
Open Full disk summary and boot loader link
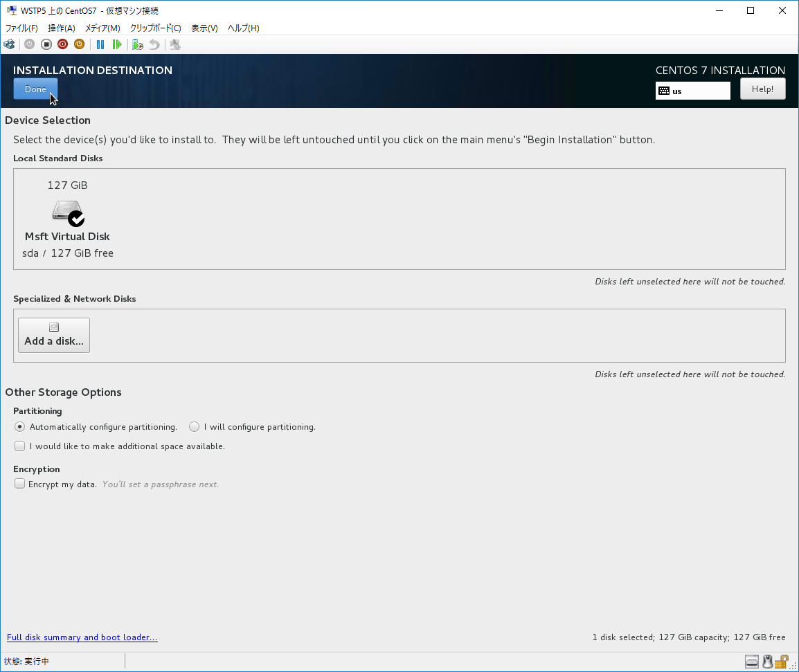[82, 637]
